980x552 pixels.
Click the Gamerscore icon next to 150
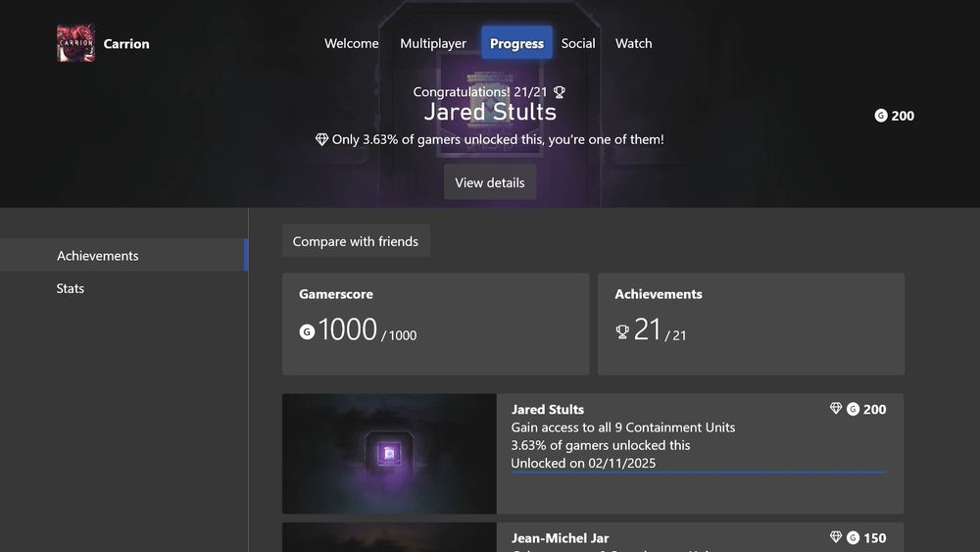click(854, 537)
